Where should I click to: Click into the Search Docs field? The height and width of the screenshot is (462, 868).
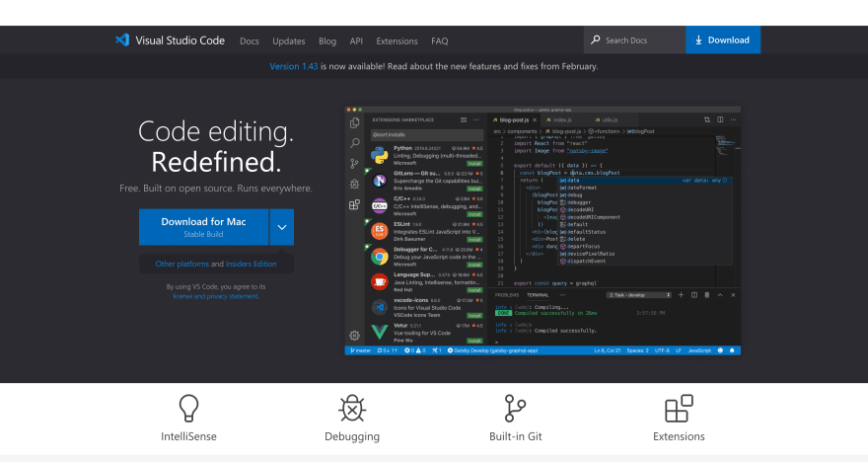click(x=635, y=39)
